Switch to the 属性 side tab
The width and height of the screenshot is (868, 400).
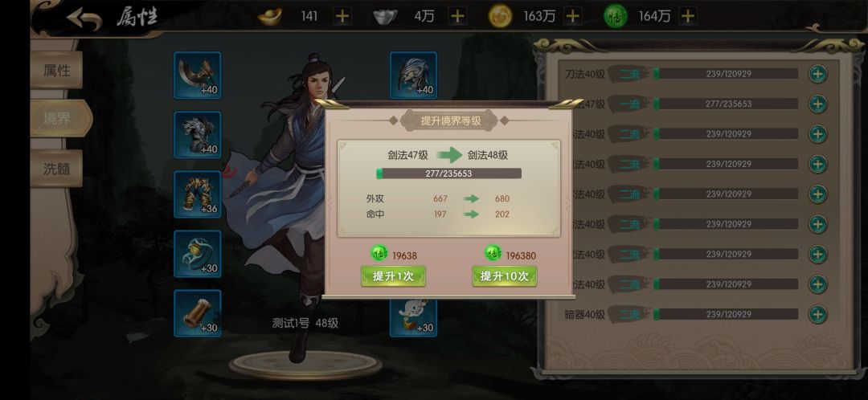56,70
